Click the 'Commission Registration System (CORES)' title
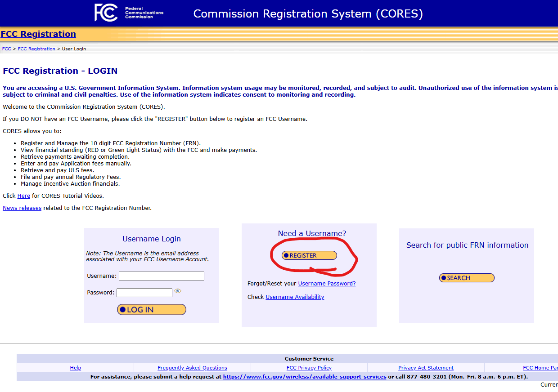Image resolution: width=558 pixels, height=392 pixels. (308, 14)
